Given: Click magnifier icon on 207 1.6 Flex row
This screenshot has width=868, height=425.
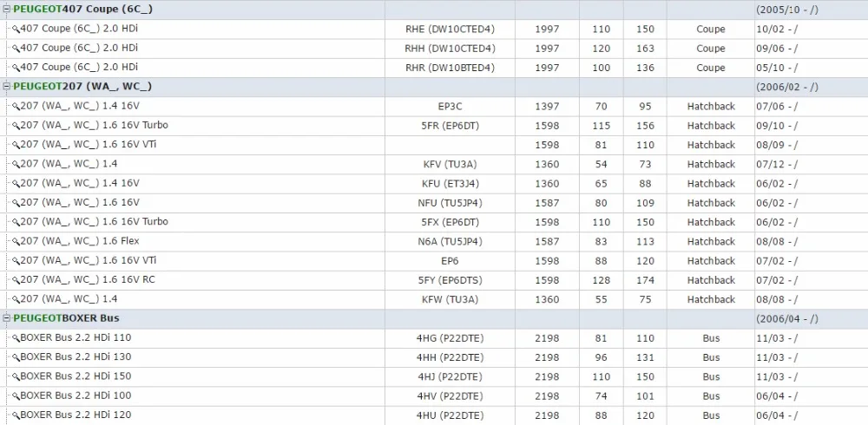Looking at the screenshot, I should (16, 242).
